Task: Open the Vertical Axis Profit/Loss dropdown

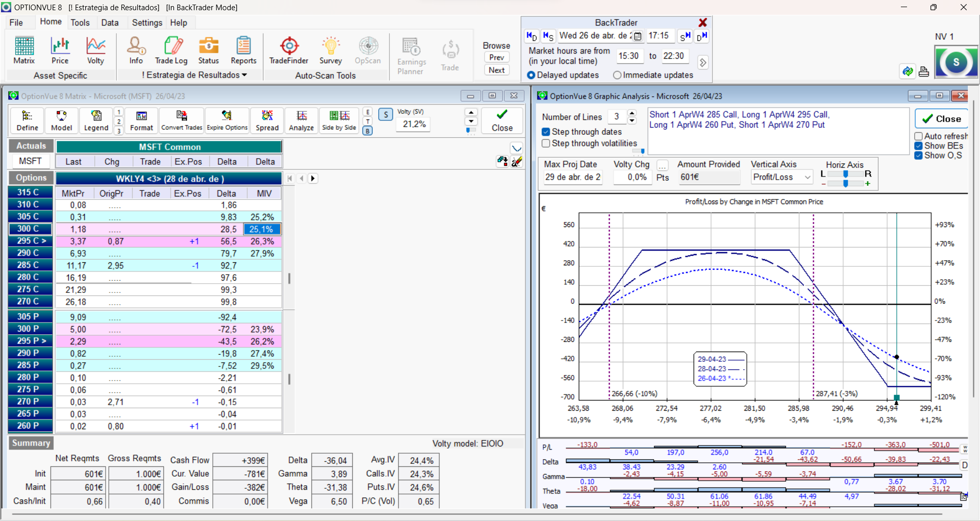Action: pos(807,177)
